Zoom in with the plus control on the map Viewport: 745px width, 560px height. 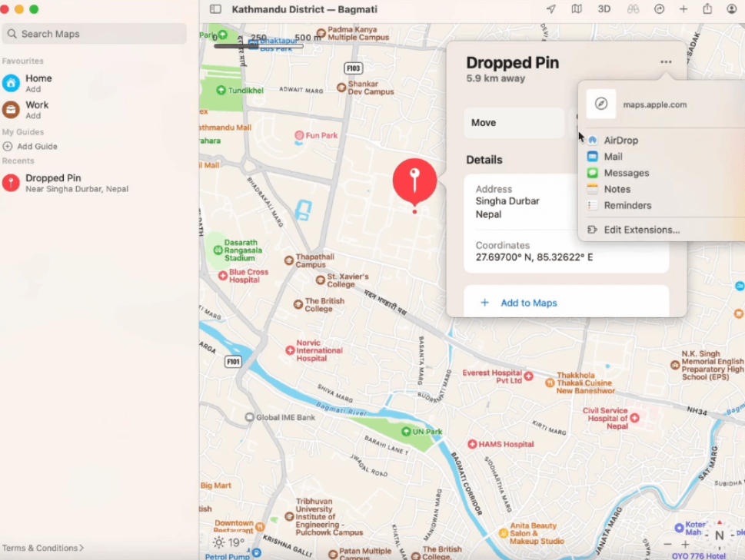(x=685, y=544)
